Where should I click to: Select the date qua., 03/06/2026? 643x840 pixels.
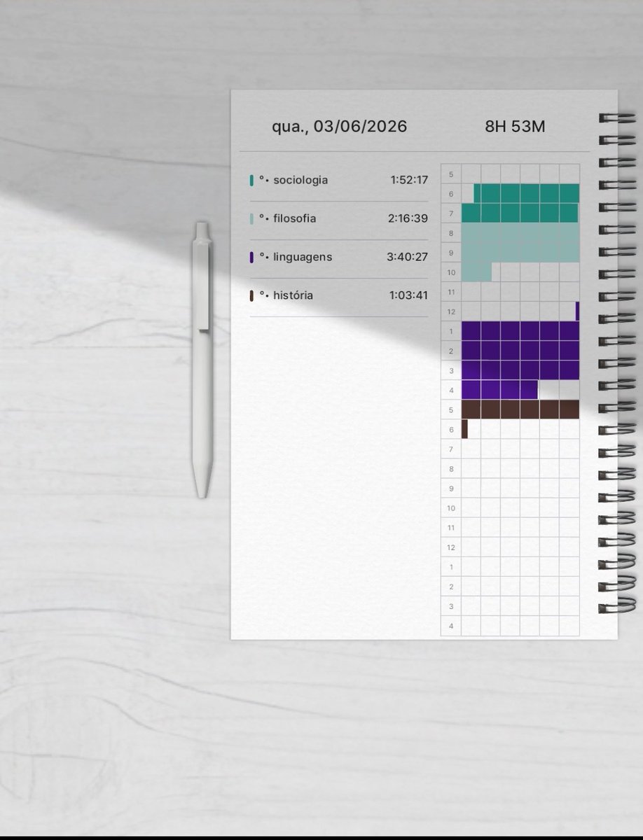339,127
